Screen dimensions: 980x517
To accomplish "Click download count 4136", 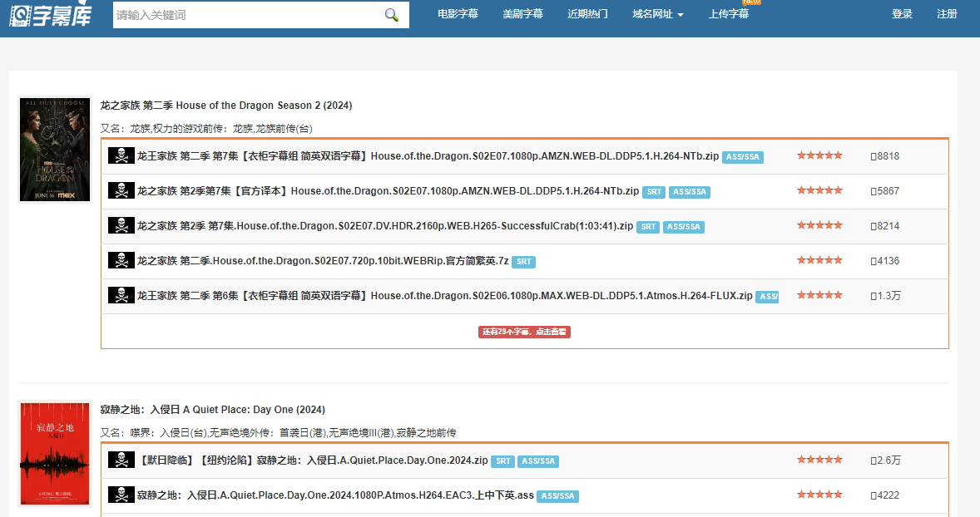I will (x=885, y=261).
